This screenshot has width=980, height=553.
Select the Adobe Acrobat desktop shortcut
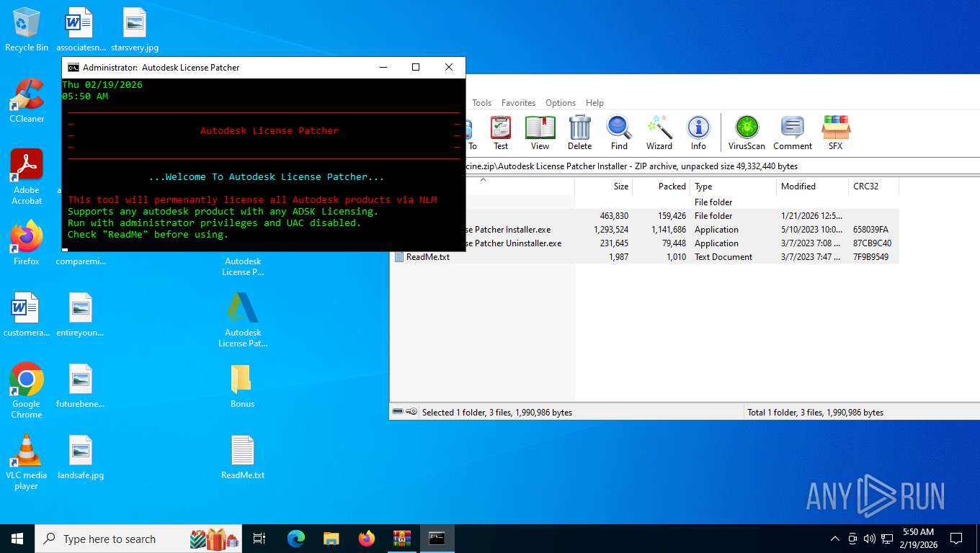[x=27, y=177]
